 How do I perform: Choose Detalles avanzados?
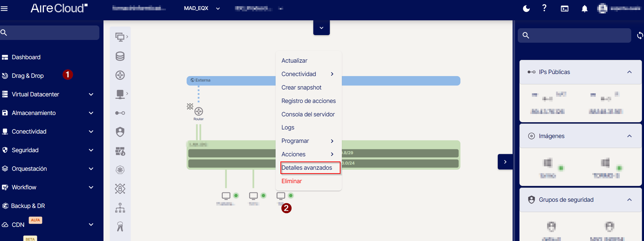point(307,168)
